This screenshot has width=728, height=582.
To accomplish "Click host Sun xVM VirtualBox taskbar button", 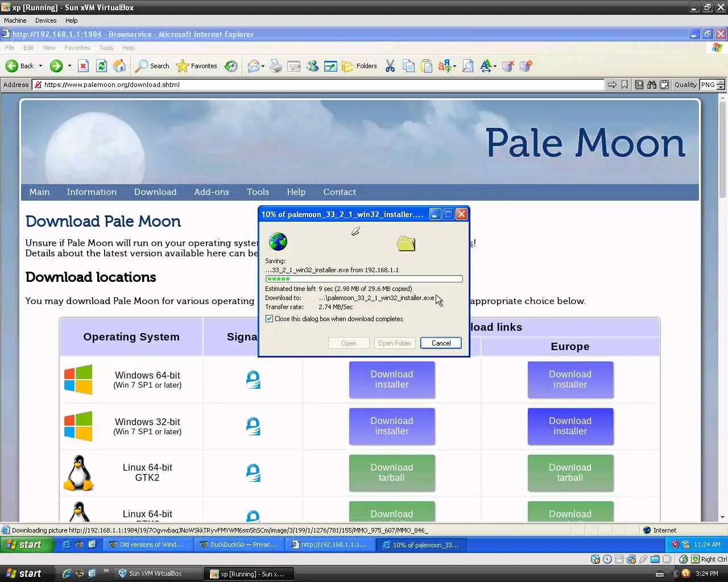I will click(158, 573).
